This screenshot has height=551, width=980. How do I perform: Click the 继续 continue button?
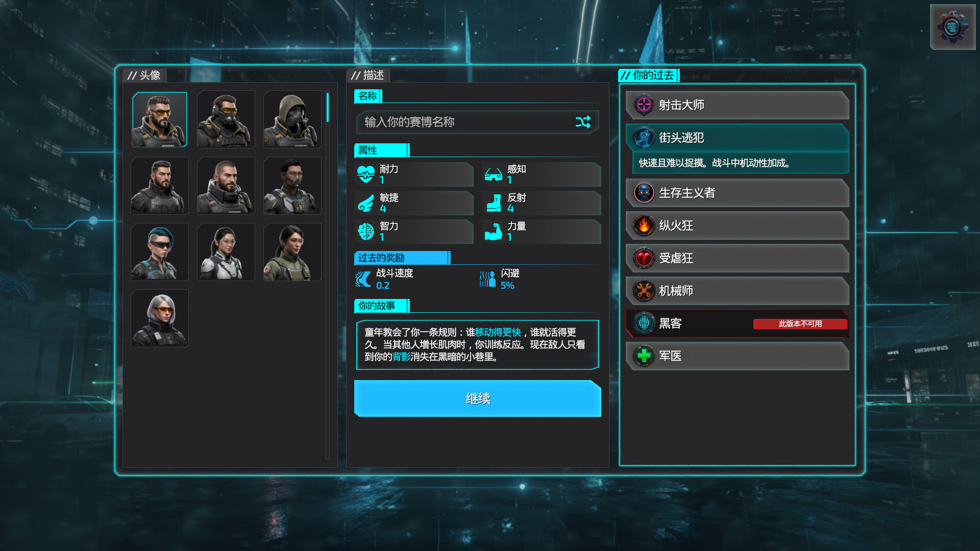(x=478, y=398)
